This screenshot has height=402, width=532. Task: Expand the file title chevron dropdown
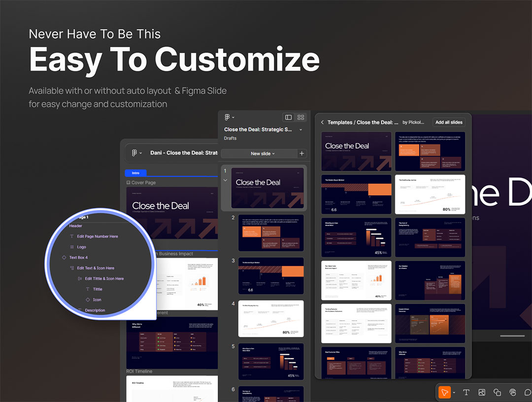(x=301, y=130)
